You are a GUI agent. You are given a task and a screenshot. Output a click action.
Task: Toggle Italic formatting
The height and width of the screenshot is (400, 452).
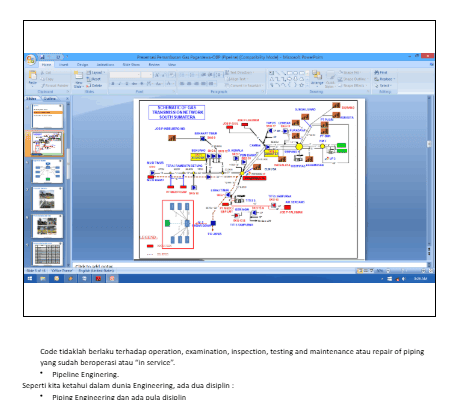pos(120,83)
